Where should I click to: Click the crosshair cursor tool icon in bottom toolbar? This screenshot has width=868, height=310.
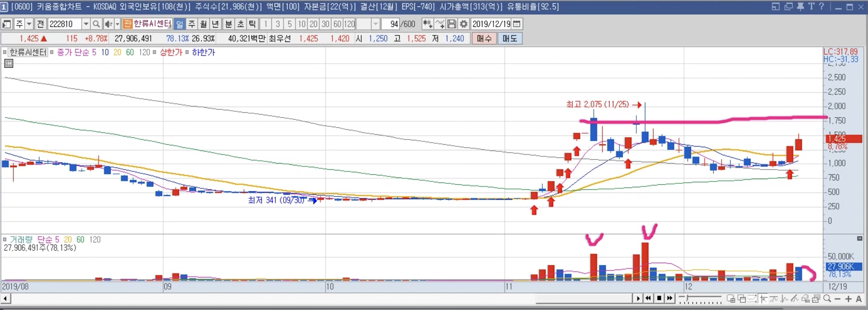click(763, 299)
